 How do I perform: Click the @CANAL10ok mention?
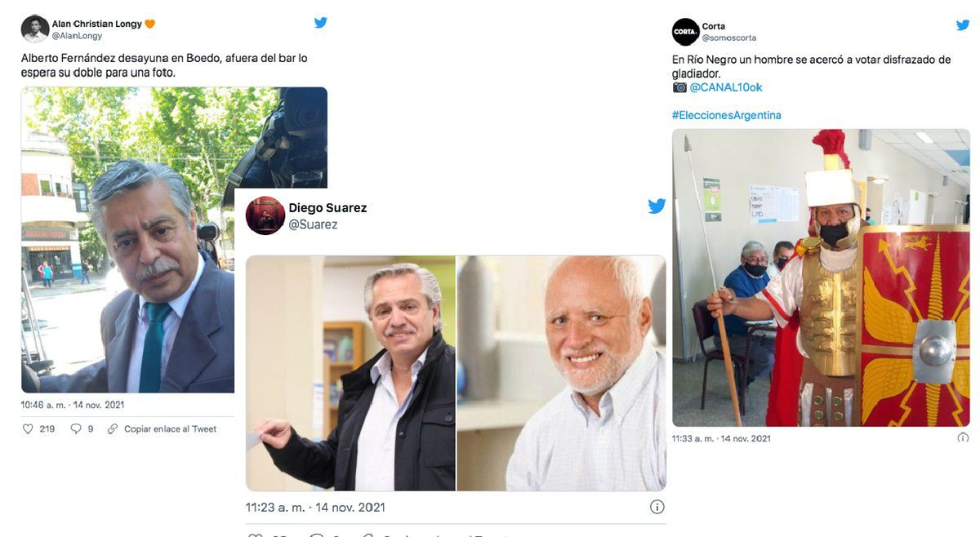click(x=726, y=86)
